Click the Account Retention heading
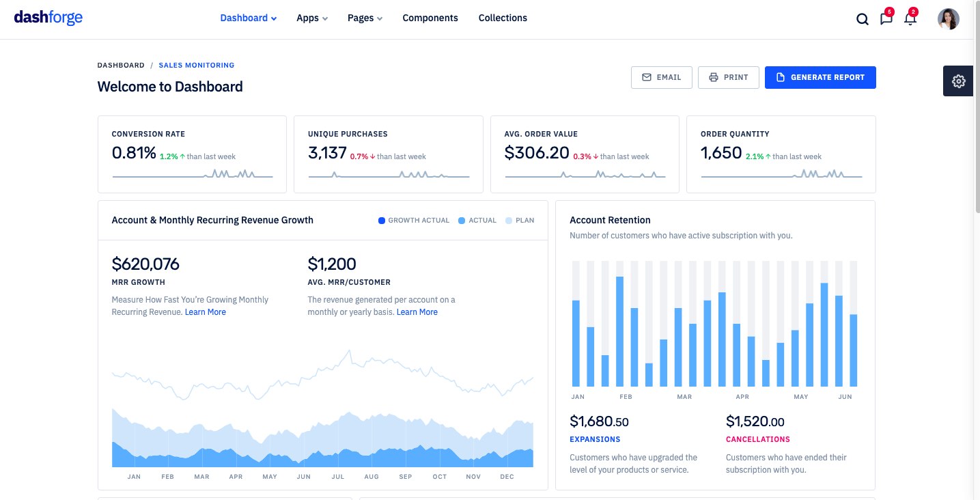The height and width of the screenshot is (500, 980). click(x=610, y=220)
